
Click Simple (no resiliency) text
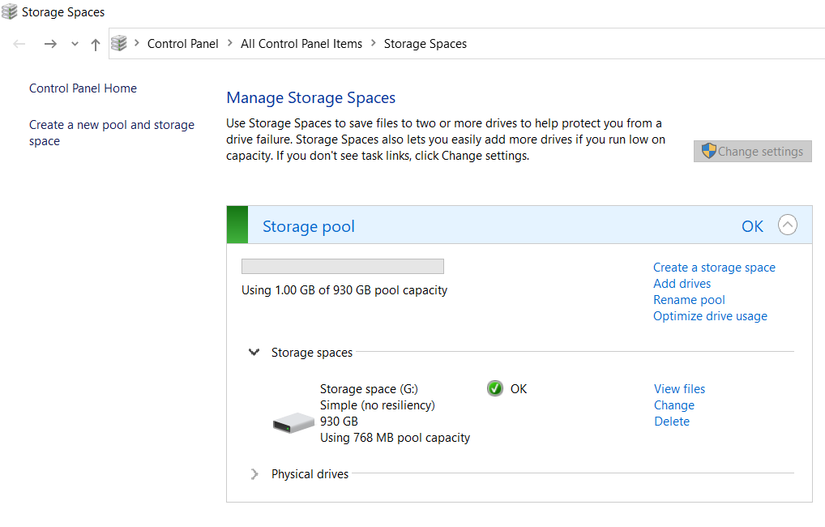(x=377, y=406)
